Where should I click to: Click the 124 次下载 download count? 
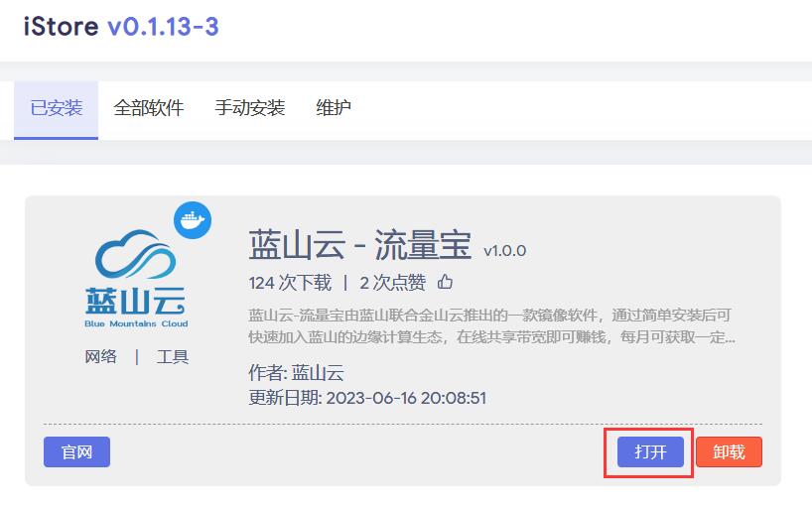coord(290,283)
